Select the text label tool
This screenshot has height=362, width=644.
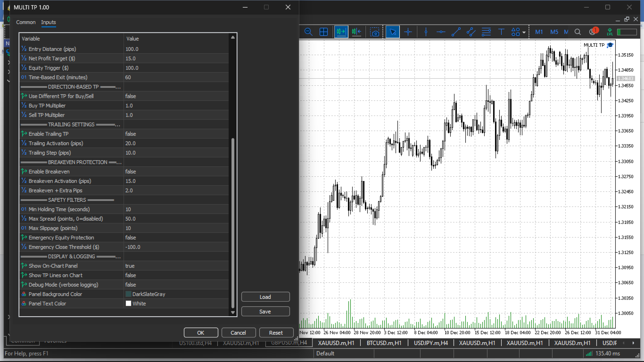[501, 32]
